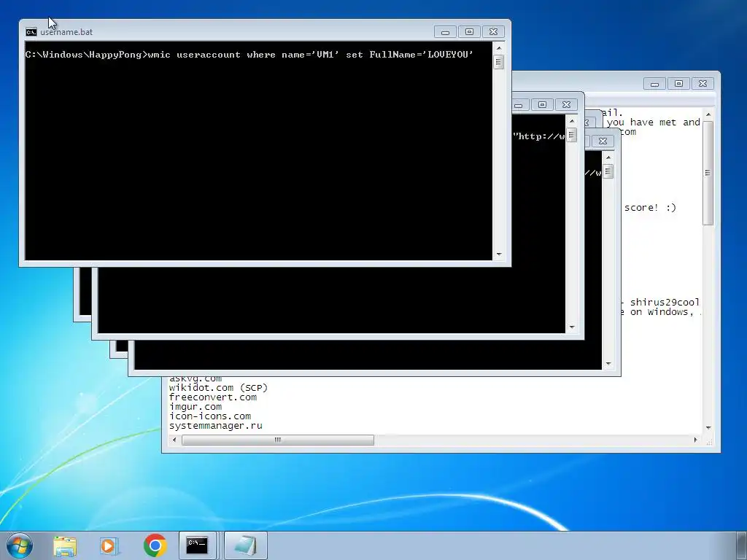This screenshot has height=560, width=747.
Task: Click 'you have met and' text in Notepad
Action: [653, 122]
